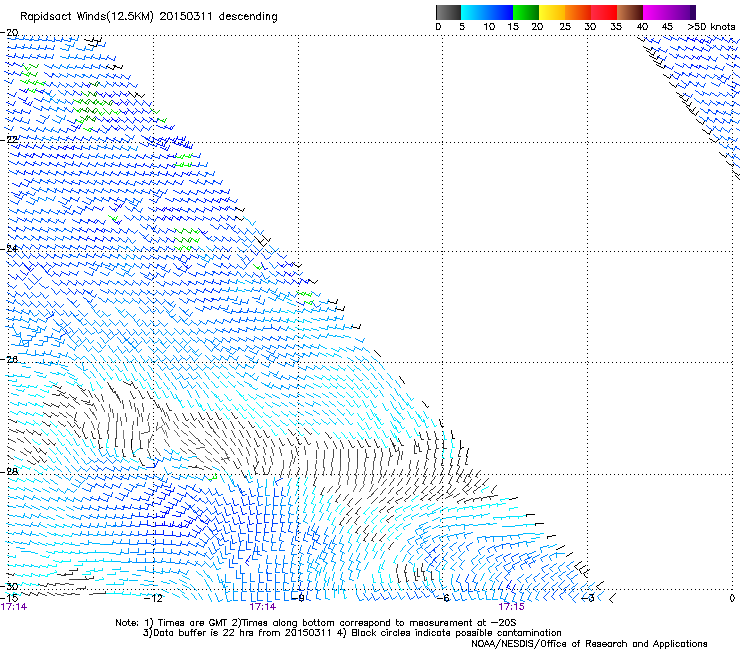This screenshot has width=740, height=650.
Task: Click the purple 17:14 time under -9
Action: (263, 607)
